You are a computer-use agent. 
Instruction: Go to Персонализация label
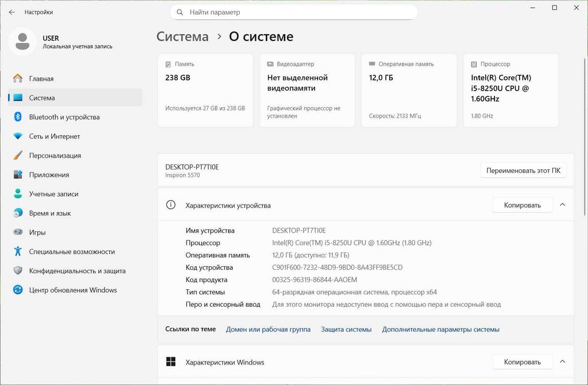click(55, 156)
